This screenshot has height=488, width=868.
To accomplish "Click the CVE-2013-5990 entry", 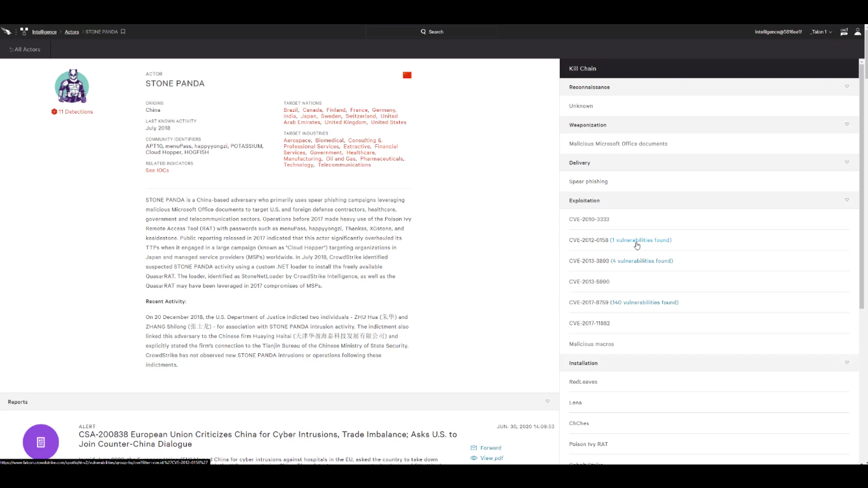I will point(589,281).
